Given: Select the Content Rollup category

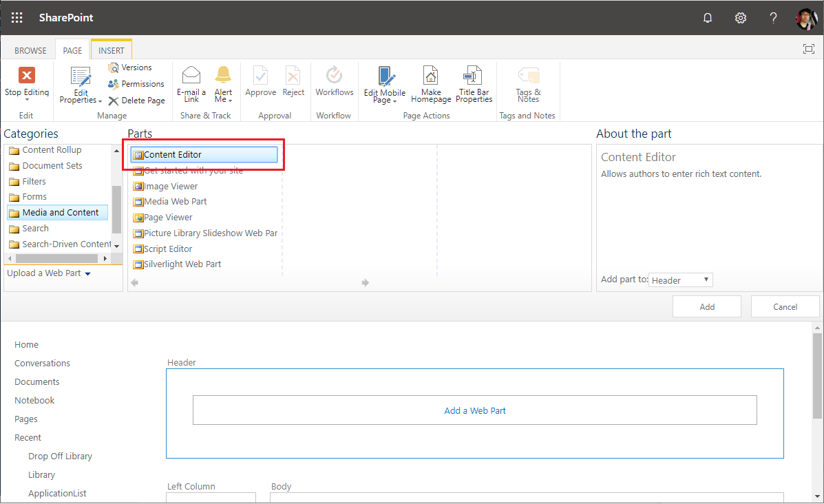Looking at the screenshot, I should [x=45, y=150].
